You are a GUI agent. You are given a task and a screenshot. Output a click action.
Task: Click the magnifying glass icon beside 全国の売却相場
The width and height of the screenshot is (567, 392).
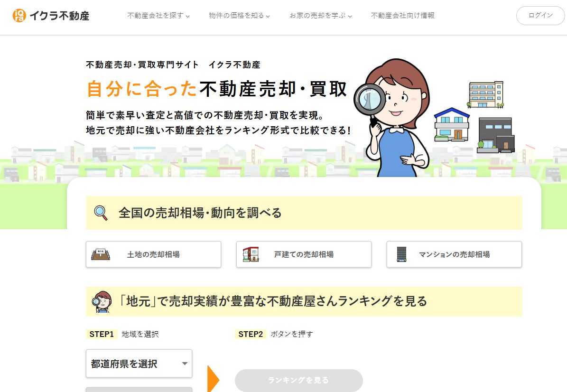point(101,213)
